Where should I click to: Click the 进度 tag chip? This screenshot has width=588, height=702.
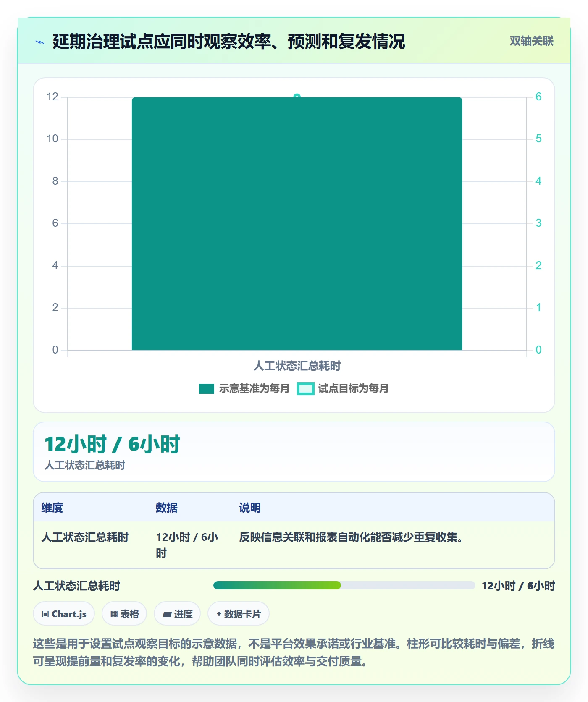tap(177, 614)
